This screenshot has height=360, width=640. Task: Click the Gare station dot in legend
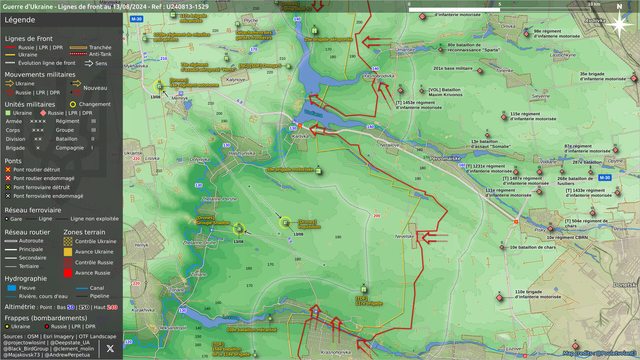pos(7,219)
